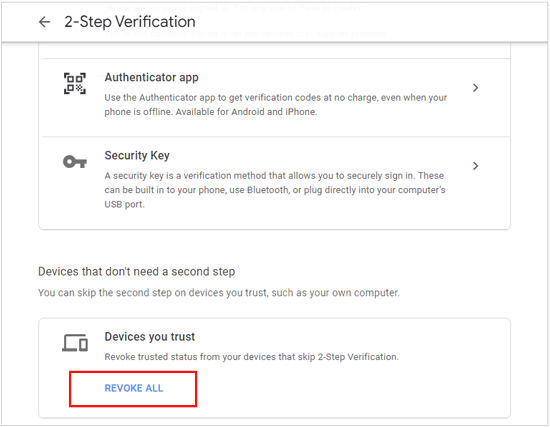Click the Authenticator app description text
Screen dimensions: 550x427
[276, 105]
